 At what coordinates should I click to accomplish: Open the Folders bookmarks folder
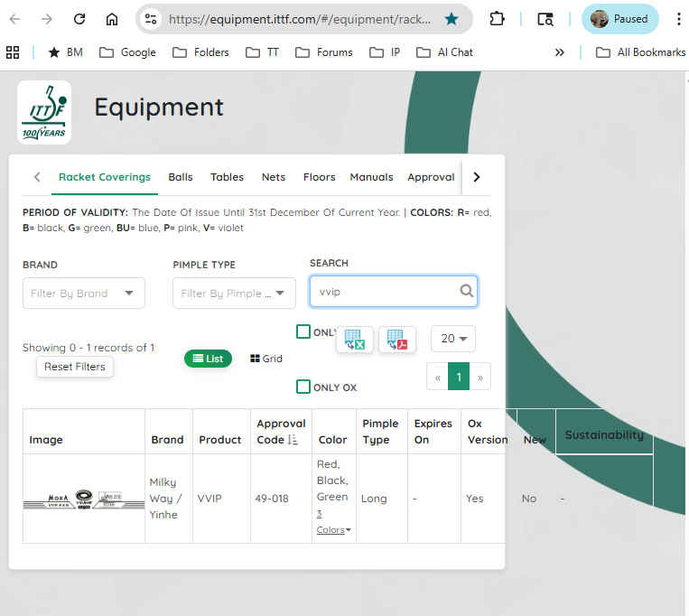200,52
